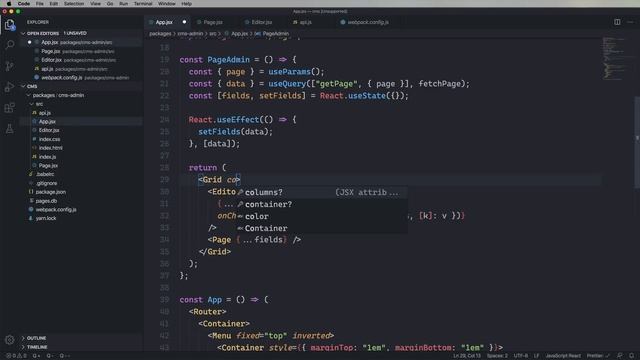Open the Explorer view in the activity bar
Image resolution: width=640 pixels, height=360 pixels.
pyautogui.click(x=9, y=25)
